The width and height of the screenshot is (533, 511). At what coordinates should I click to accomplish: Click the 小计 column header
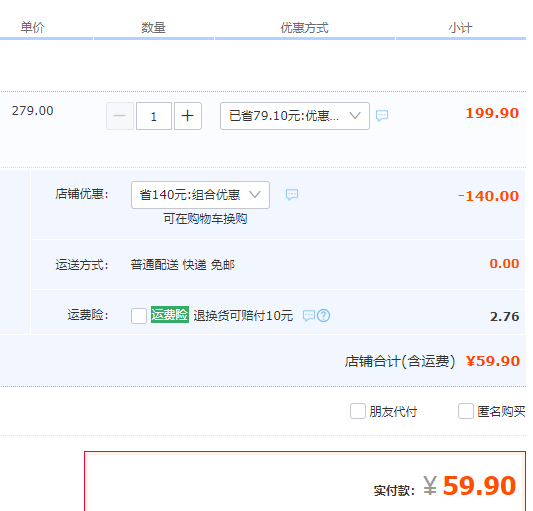point(460,28)
